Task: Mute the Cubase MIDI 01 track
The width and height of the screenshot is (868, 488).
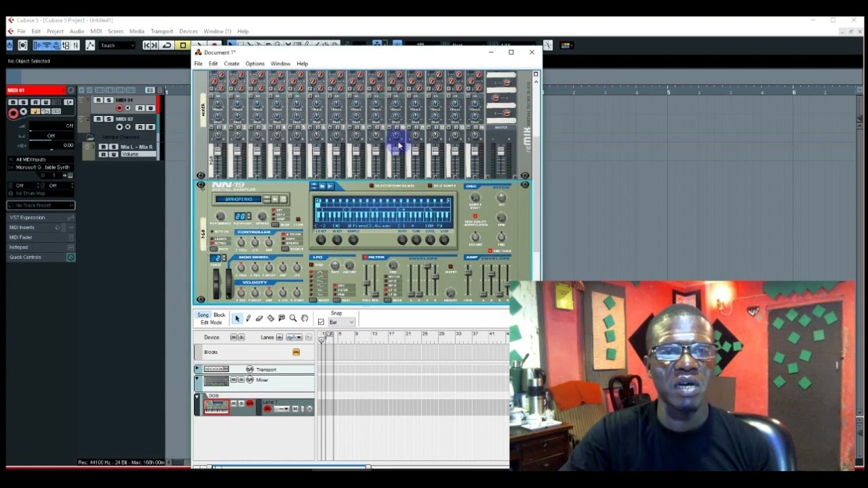Action: (99, 100)
